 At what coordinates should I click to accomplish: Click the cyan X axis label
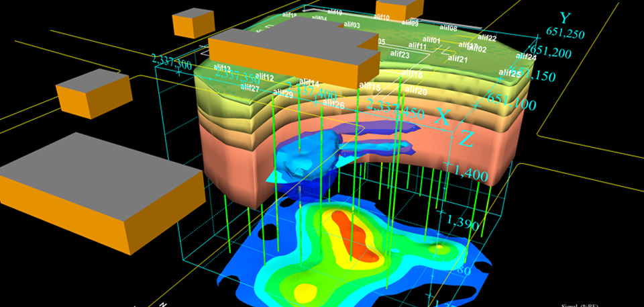click(x=443, y=117)
